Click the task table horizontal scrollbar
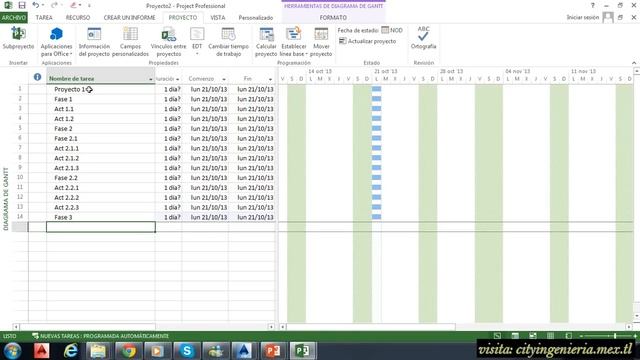 (x=87, y=327)
